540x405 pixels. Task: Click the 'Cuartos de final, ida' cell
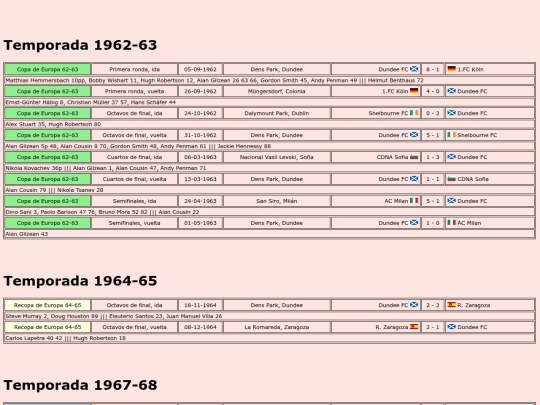pyautogui.click(x=134, y=157)
